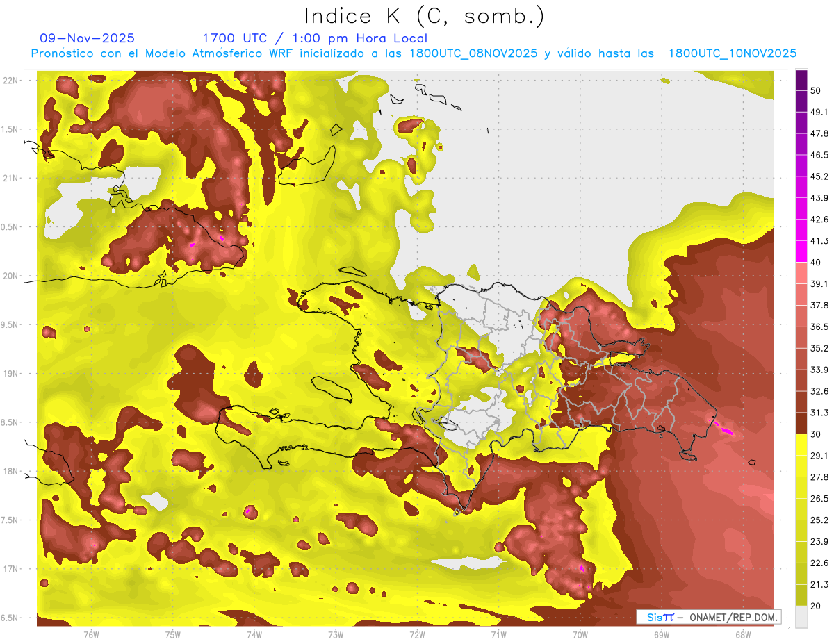Click the '18N' latitude axis label
The width and height of the screenshot is (834, 644).
[10, 471]
